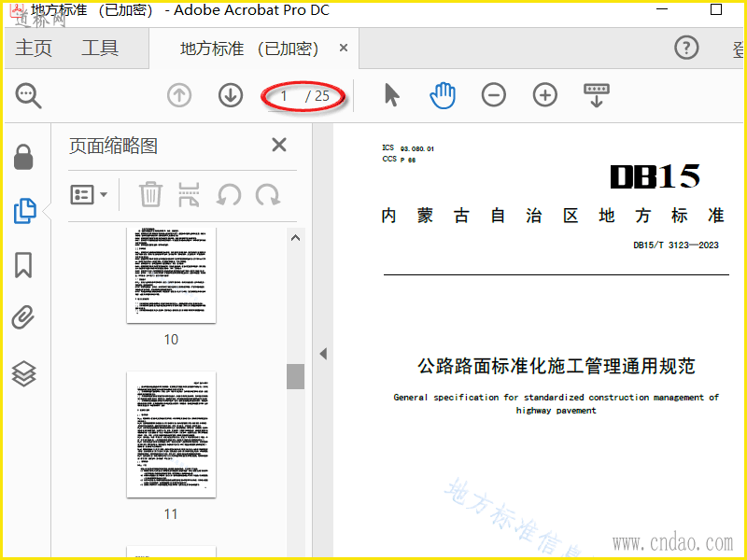
Task: Go to next page with down arrow
Action: pos(231,95)
